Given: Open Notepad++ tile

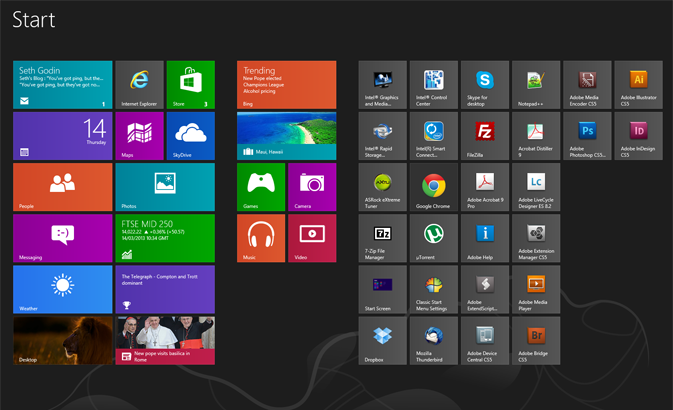Looking at the screenshot, I should point(536,85).
